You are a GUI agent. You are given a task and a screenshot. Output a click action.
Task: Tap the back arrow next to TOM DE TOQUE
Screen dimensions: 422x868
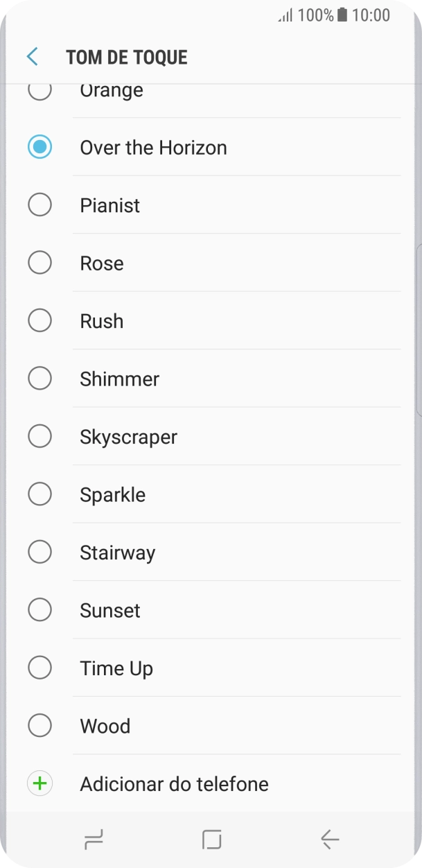coord(30,57)
